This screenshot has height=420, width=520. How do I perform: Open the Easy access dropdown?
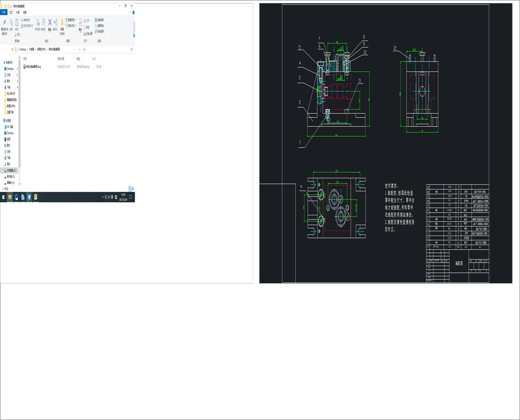71,26
